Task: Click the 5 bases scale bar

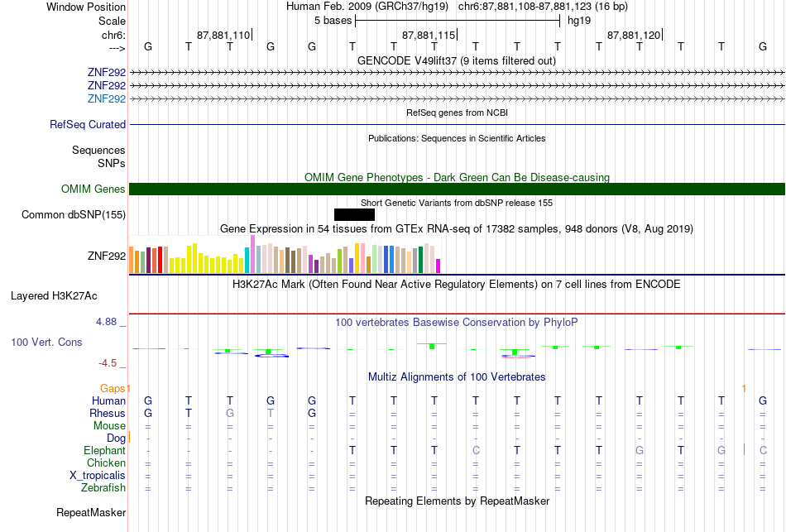Action: point(458,21)
